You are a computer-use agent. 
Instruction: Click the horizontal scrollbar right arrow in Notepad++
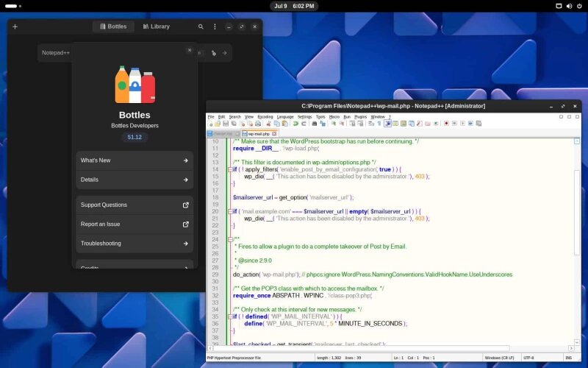coord(571,348)
